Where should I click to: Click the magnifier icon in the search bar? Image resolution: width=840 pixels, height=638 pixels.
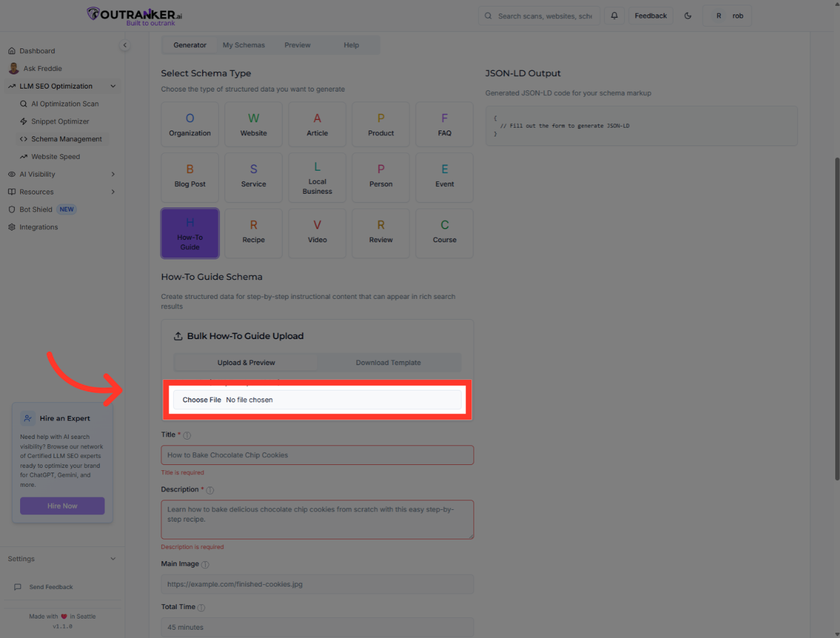pyautogui.click(x=488, y=16)
